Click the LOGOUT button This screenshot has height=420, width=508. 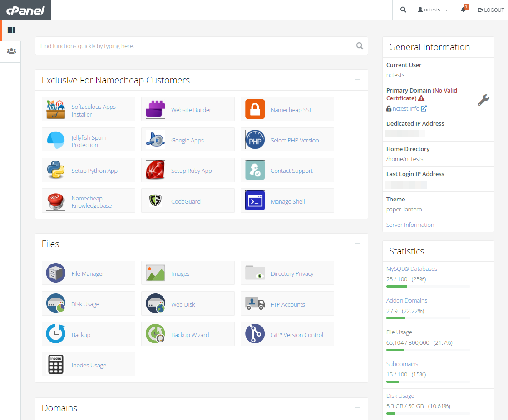coord(491,10)
